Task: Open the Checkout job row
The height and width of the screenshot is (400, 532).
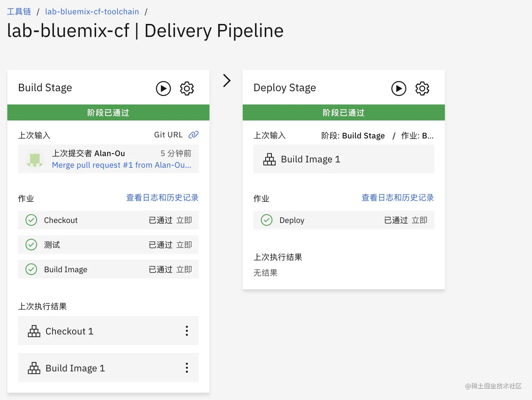Action: click(108, 220)
